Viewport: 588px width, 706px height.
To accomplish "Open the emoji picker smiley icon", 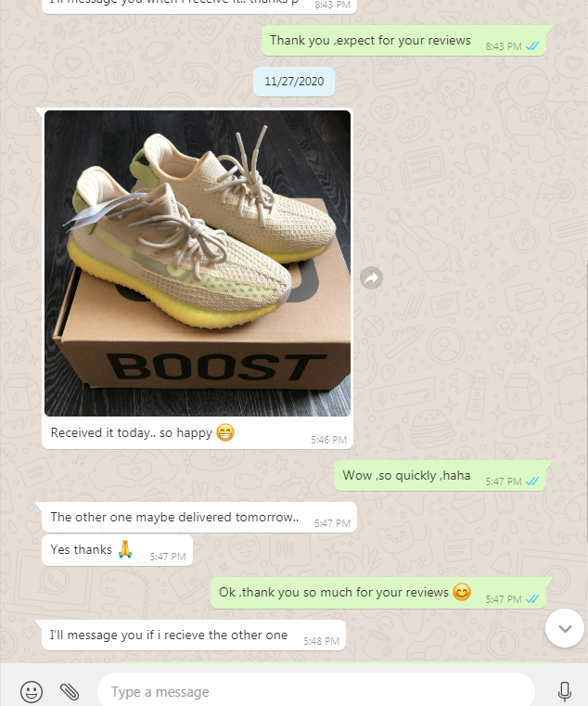I will (x=32, y=691).
